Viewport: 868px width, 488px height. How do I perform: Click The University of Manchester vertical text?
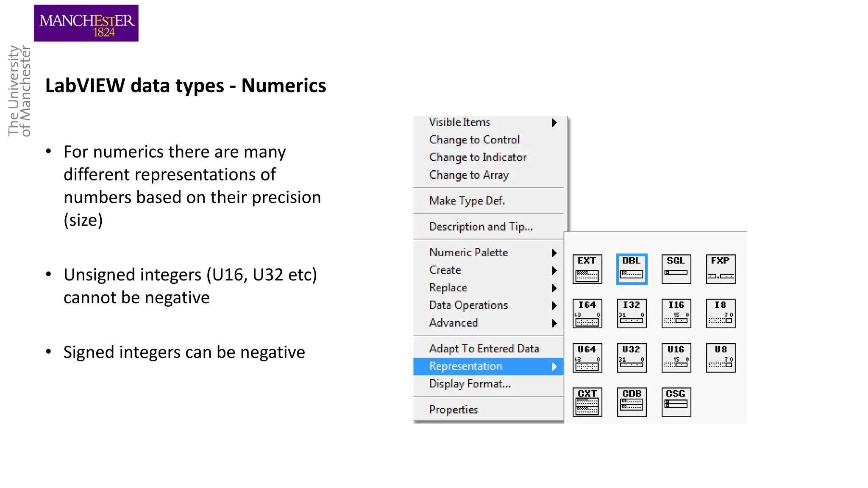pos(19,91)
